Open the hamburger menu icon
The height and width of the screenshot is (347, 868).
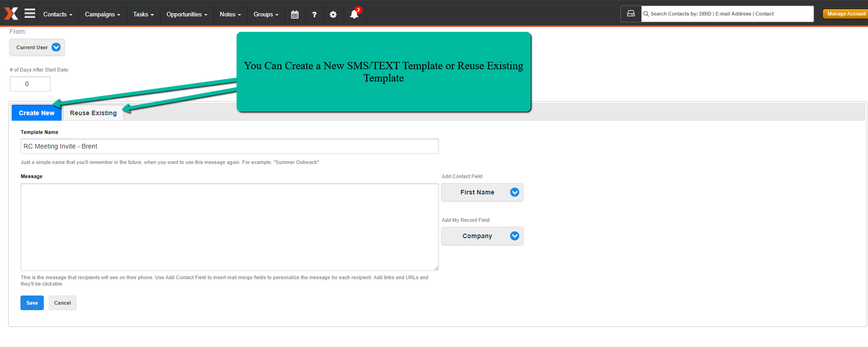pyautogui.click(x=30, y=14)
